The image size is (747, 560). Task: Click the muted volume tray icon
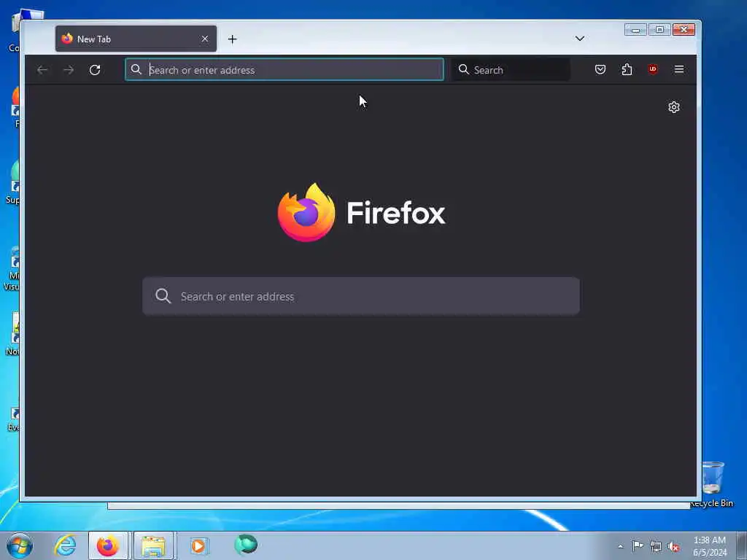pos(673,547)
